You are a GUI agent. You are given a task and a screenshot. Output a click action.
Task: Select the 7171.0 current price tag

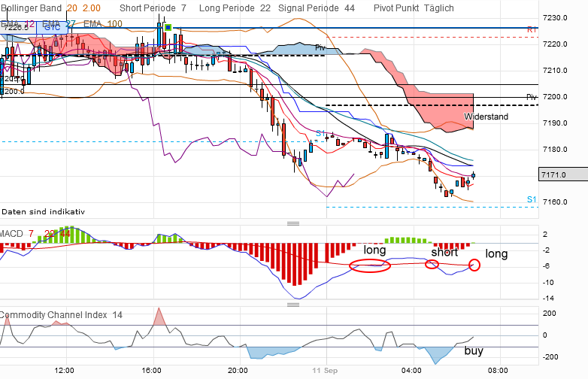click(x=563, y=174)
